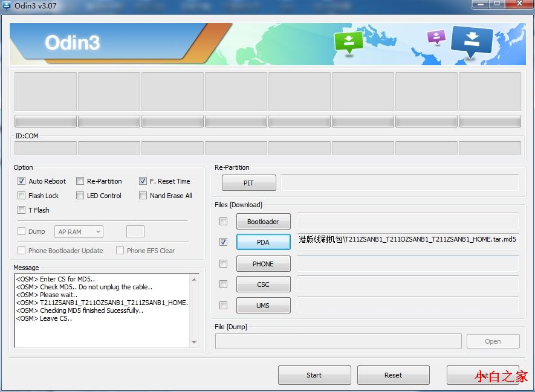Enable the T Flash checkbox

coord(22,210)
